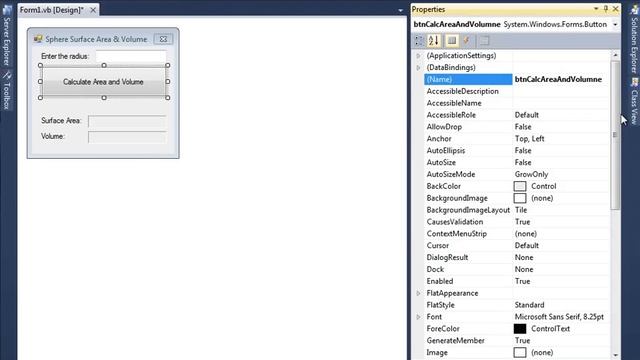Click the designed form's close button
The height and width of the screenshot is (360, 640).
163,39
